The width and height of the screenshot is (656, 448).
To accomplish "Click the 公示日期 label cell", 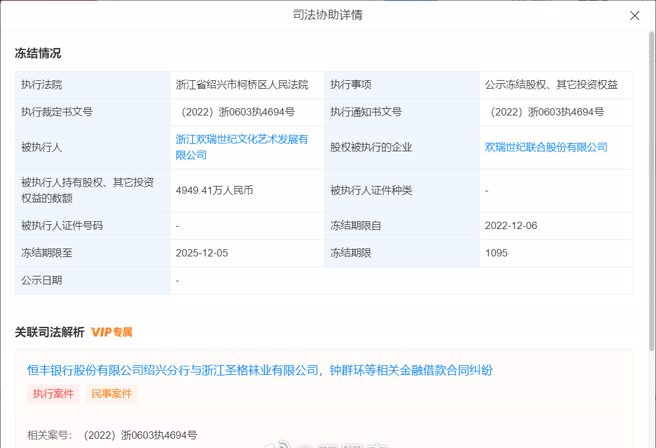I will (92, 280).
